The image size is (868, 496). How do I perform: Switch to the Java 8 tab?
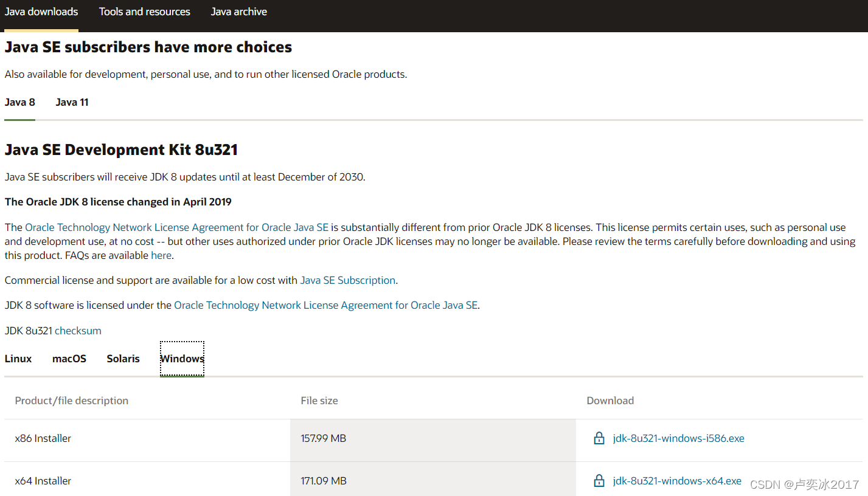[x=20, y=102]
